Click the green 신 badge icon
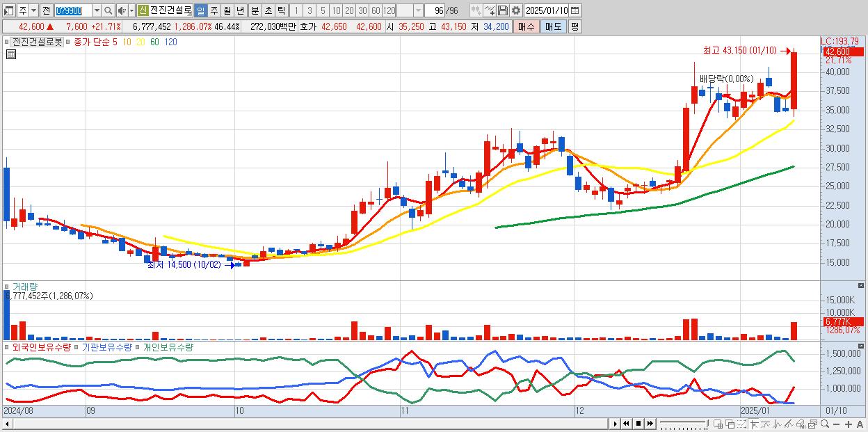The image size is (868, 432). pyautogui.click(x=143, y=10)
